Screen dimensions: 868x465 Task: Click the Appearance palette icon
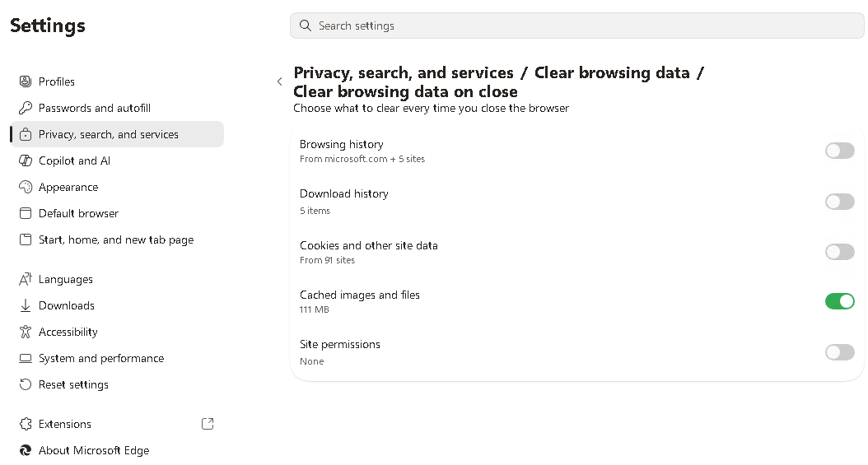[26, 187]
